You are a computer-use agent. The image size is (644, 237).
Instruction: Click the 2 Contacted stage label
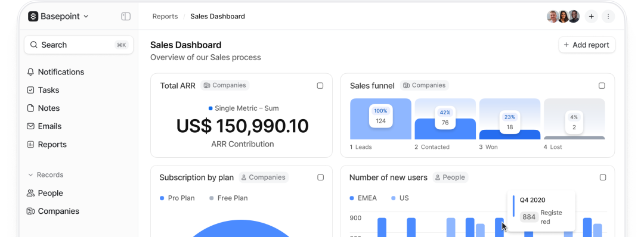click(432, 147)
